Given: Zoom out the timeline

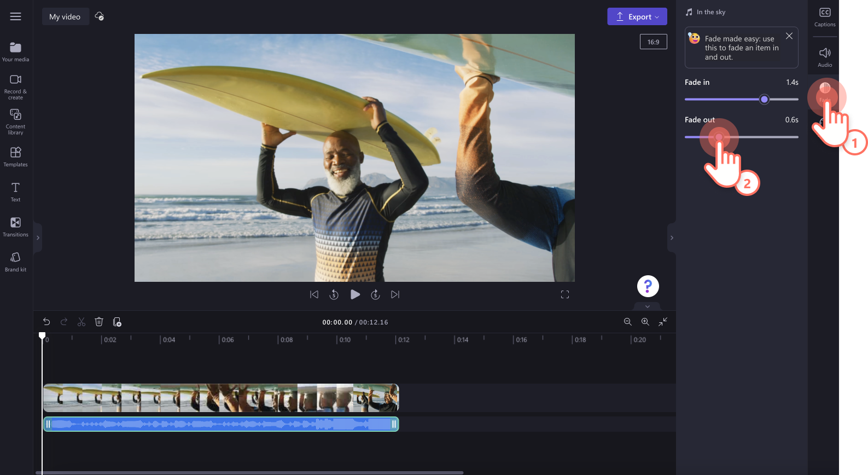Looking at the screenshot, I should click(x=628, y=322).
